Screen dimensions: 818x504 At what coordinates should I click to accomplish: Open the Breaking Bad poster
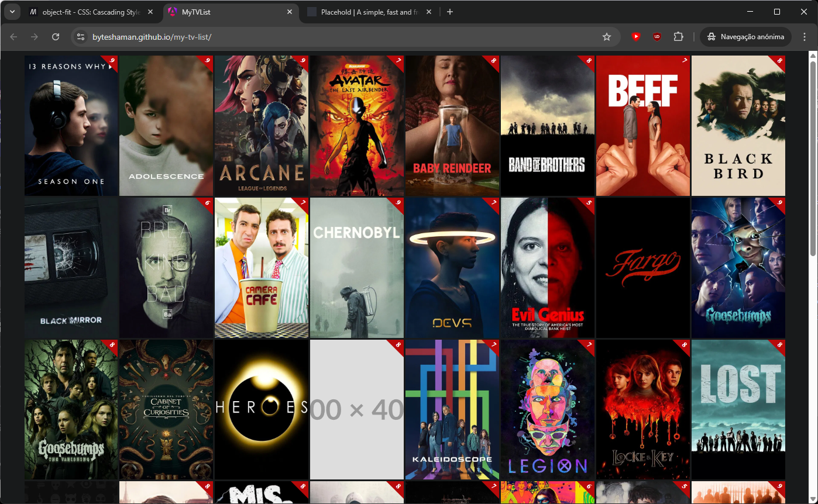tap(167, 268)
